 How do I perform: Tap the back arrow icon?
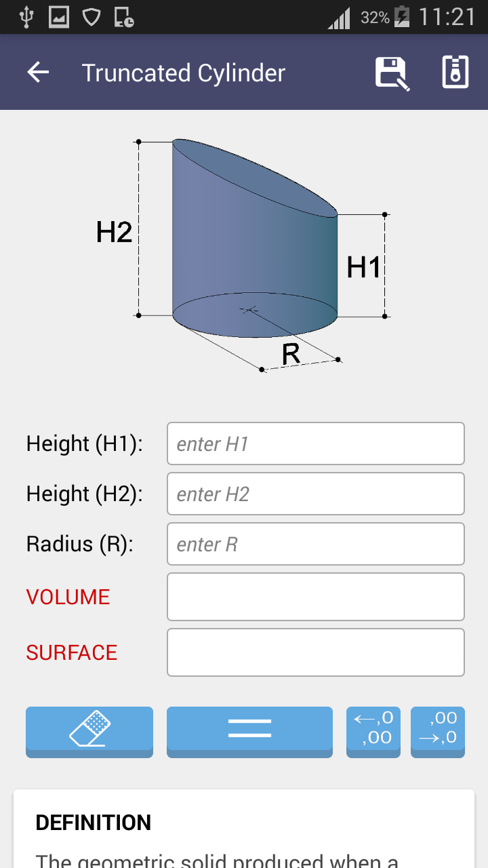point(39,73)
